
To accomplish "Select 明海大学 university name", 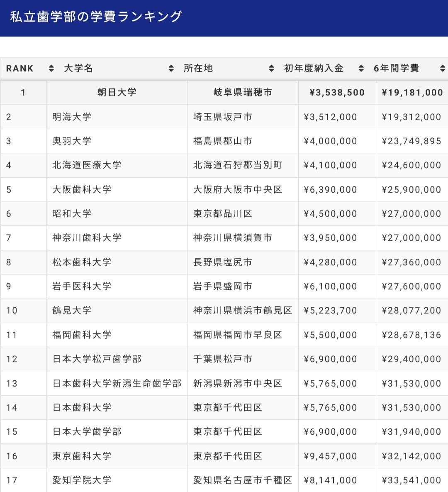I will [72, 117].
